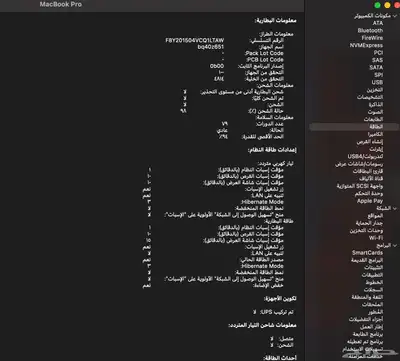
Task: Open the USB sidebar entry
Action: (x=377, y=82)
